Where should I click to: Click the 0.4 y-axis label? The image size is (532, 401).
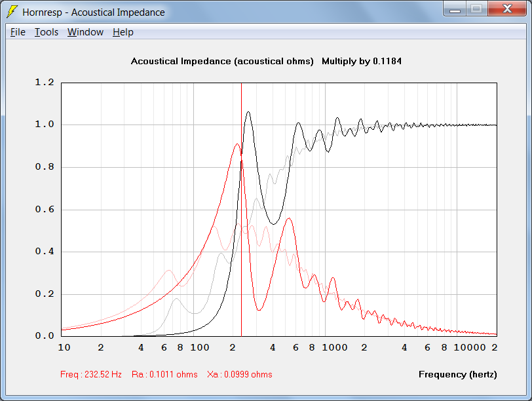tap(45, 251)
